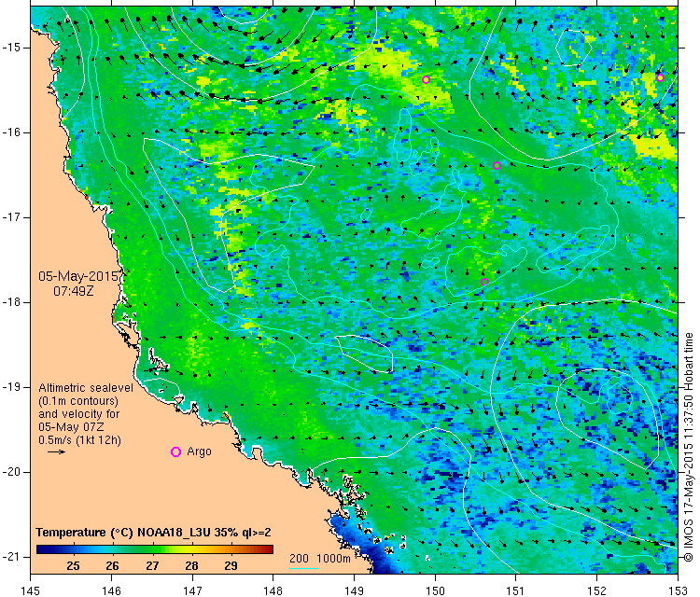The width and height of the screenshot is (700, 597).
Task: Click longitude axis label 151
Action: point(516,590)
